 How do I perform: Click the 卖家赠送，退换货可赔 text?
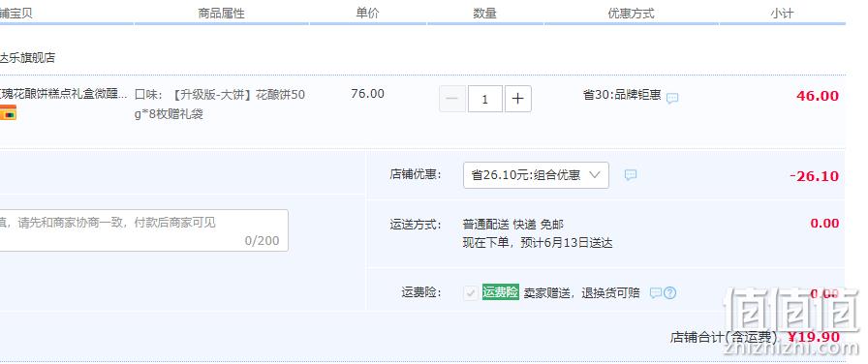(x=582, y=292)
